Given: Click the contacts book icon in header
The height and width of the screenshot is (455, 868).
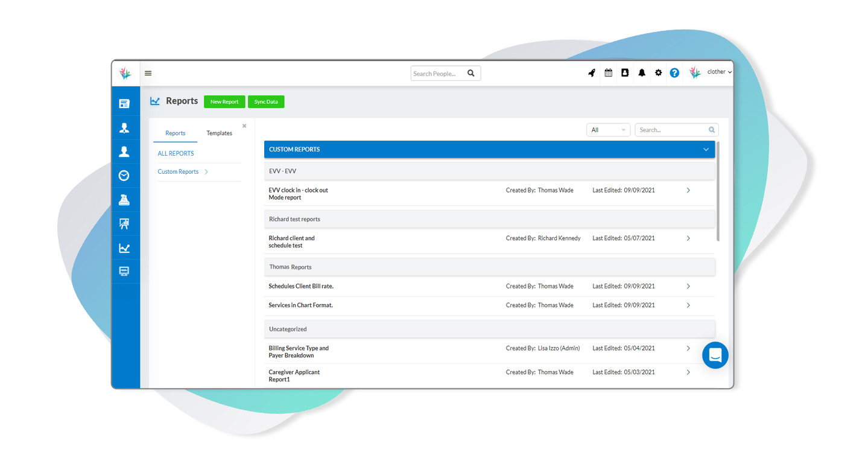Looking at the screenshot, I should (625, 73).
